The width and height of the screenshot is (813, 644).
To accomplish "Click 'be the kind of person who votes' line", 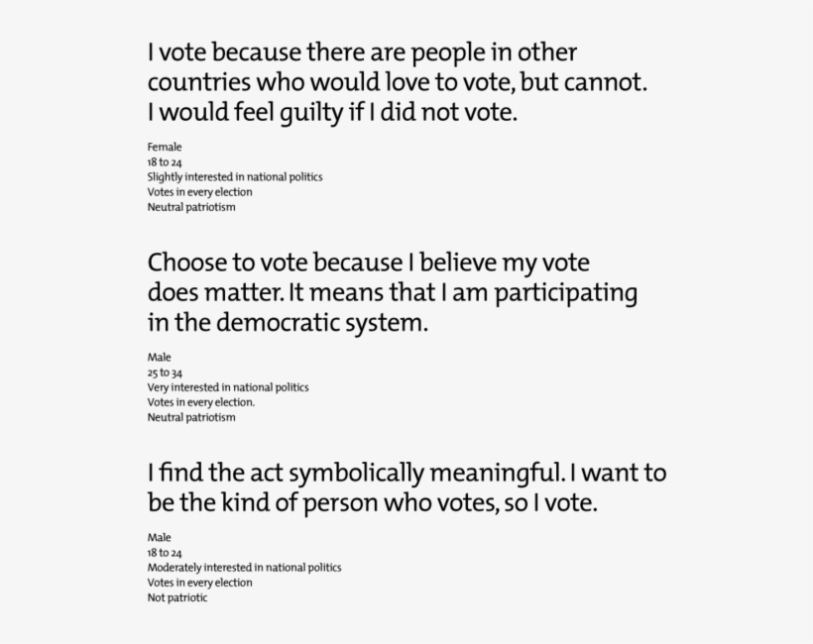I will (x=372, y=503).
